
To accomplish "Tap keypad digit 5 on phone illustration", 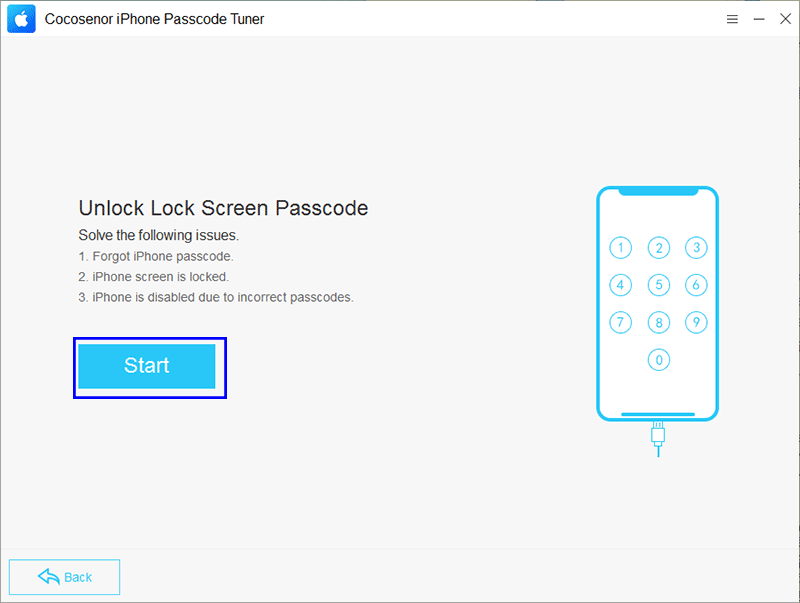I will [x=659, y=285].
